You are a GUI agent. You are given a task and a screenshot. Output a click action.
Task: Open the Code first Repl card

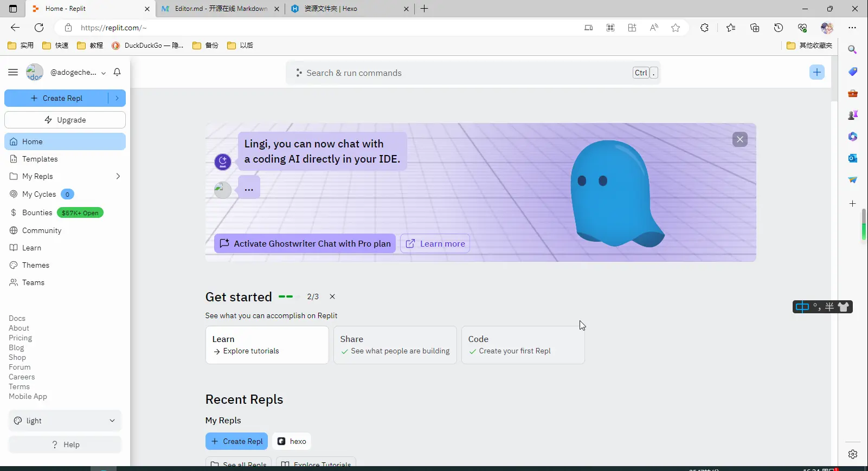tap(523, 345)
